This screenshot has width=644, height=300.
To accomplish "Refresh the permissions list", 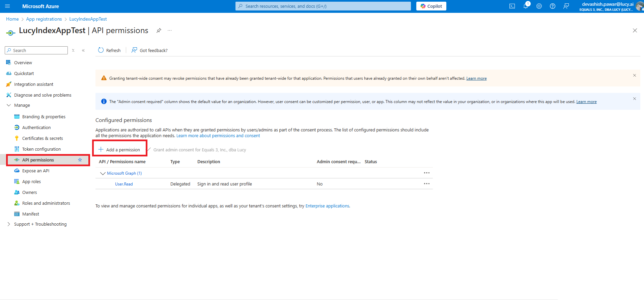I will [109, 50].
